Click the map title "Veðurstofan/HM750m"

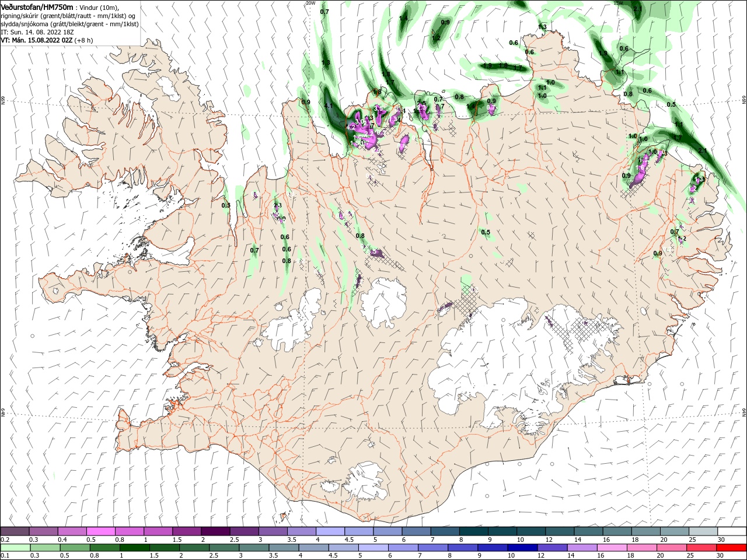pyautogui.click(x=37, y=6)
